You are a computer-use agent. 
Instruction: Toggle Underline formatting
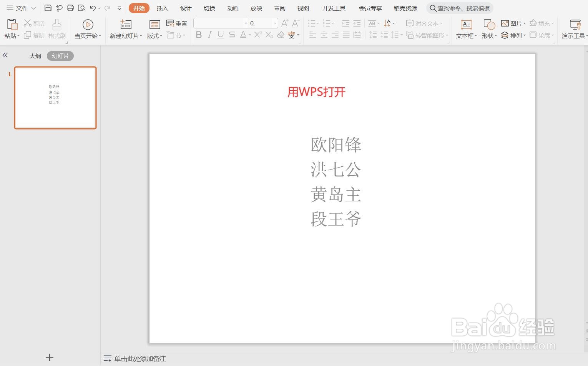tap(221, 35)
